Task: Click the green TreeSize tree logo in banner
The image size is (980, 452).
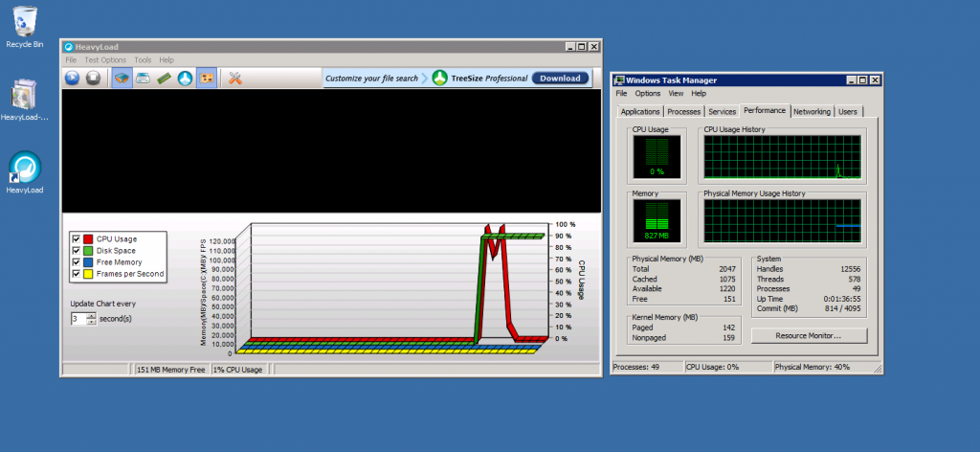Action: 439,79
